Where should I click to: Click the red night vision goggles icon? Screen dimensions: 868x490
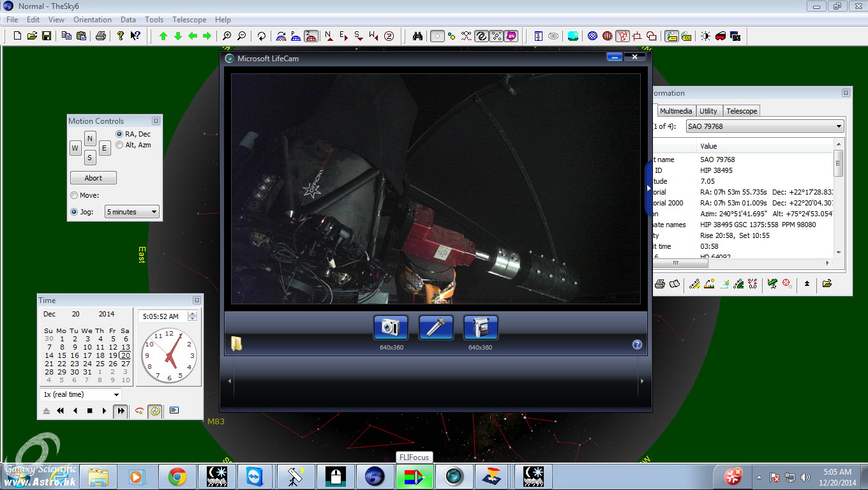[721, 36]
